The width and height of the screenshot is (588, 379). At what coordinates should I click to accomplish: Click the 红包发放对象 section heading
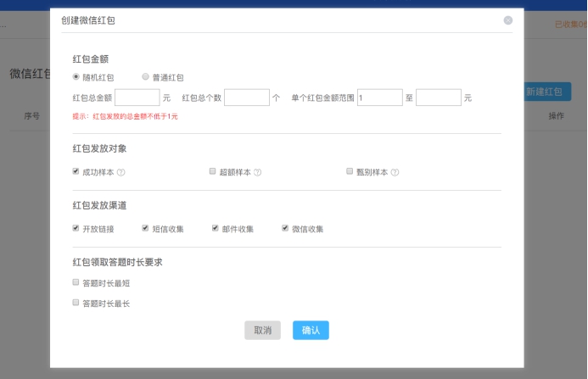click(100, 148)
